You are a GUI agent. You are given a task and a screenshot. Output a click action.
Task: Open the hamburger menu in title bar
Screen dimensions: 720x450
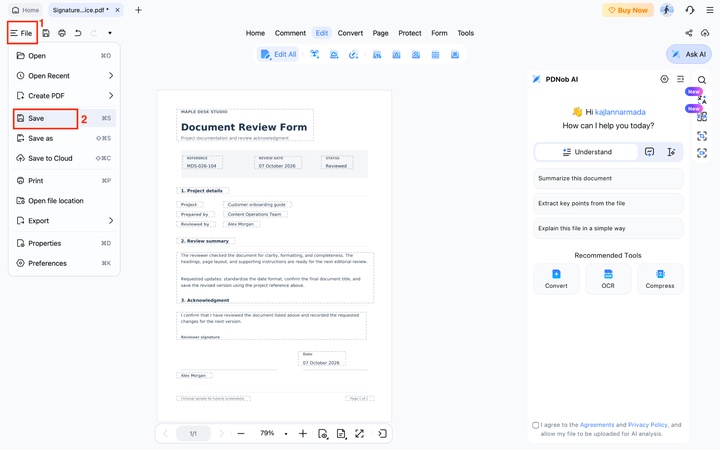(710, 10)
